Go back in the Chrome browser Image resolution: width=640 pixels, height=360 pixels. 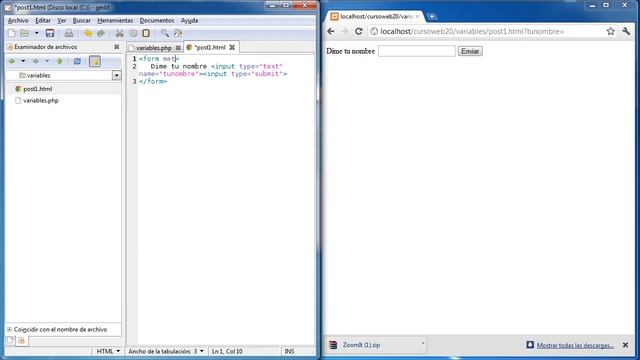331,31
